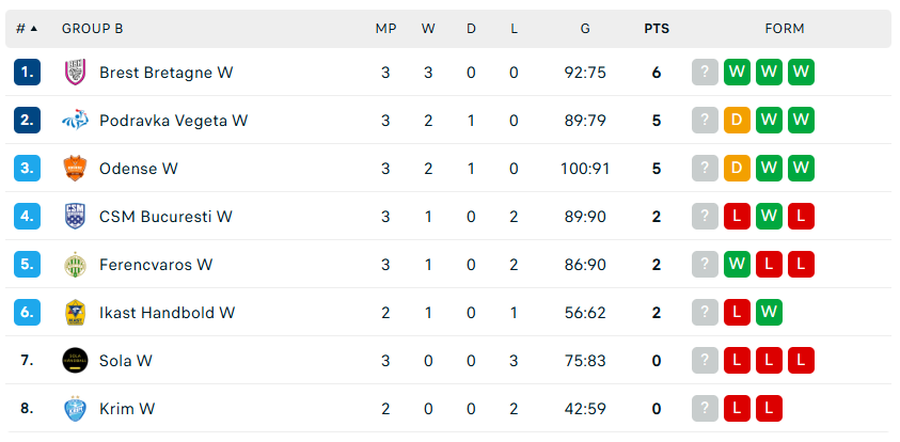Click the Podravka Vegeta W team logo
The height and width of the screenshot is (442, 900).
coord(75,120)
